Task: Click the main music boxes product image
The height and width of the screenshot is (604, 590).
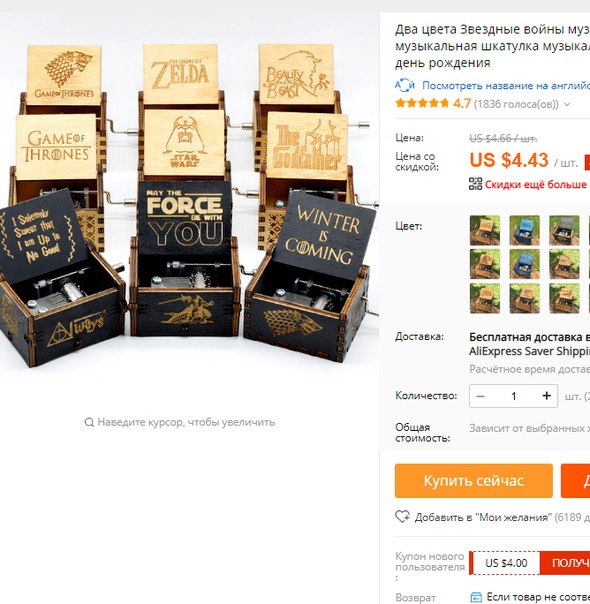Action: tap(189, 204)
